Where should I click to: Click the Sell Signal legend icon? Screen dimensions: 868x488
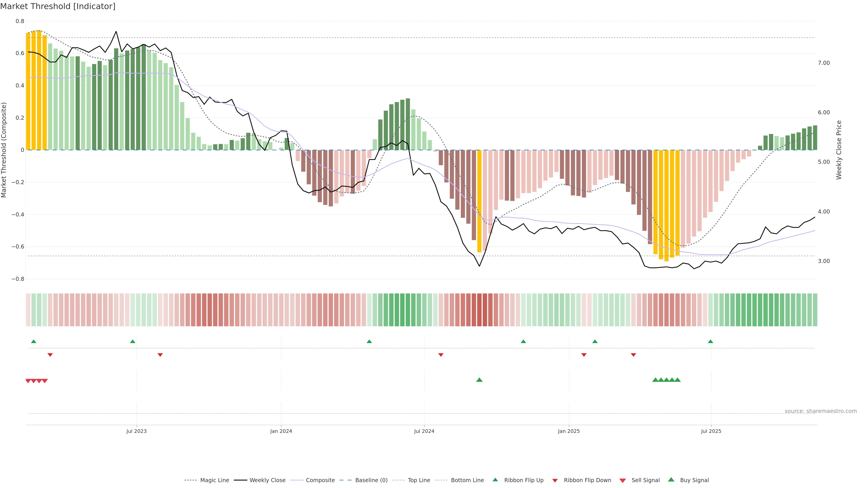(622, 481)
